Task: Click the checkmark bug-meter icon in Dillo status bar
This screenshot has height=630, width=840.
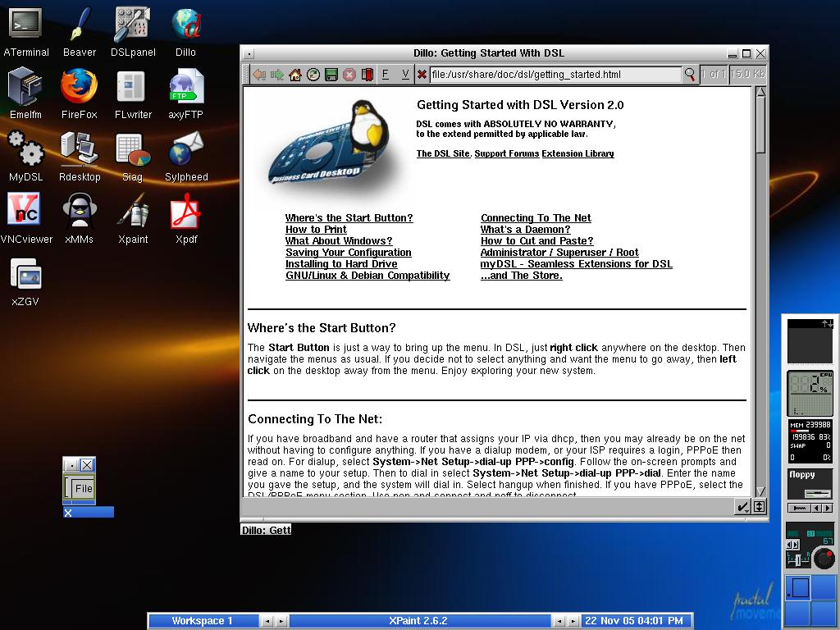Action: point(742,506)
